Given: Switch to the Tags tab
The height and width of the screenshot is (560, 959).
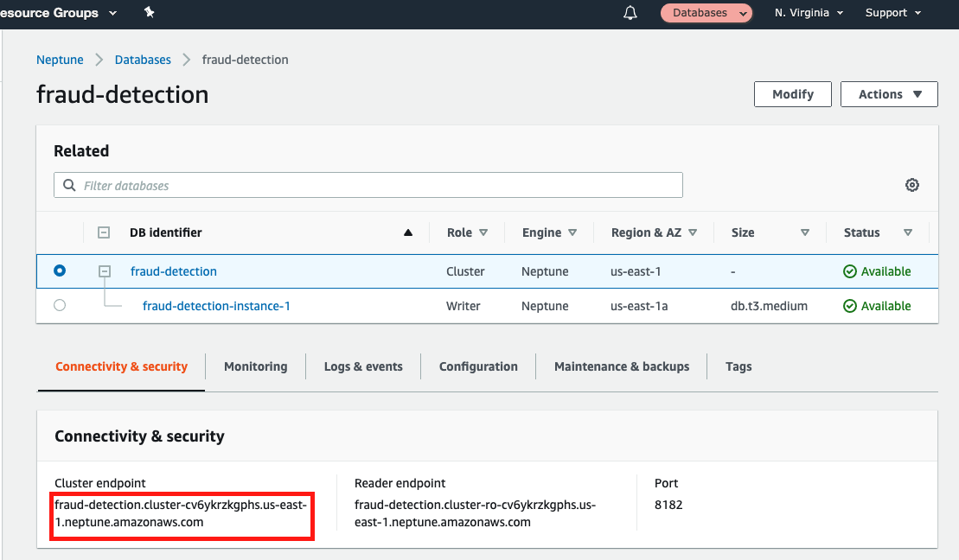Looking at the screenshot, I should [x=738, y=366].
